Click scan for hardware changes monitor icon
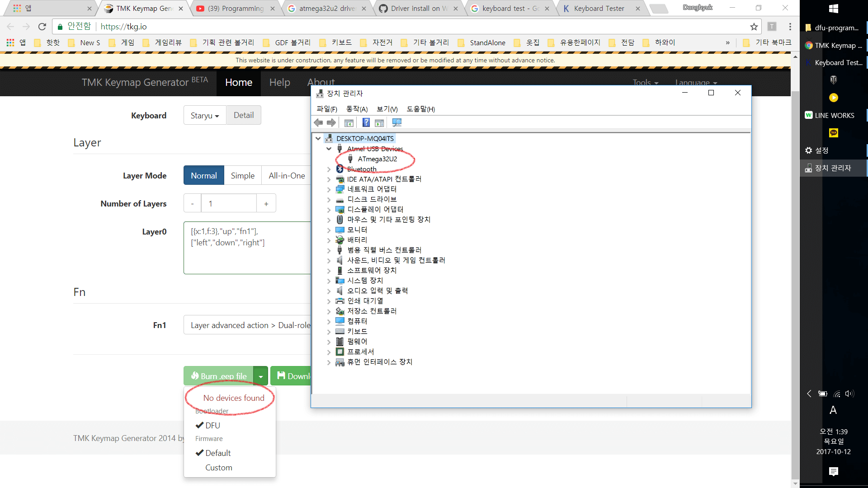 tap(397, 122)
